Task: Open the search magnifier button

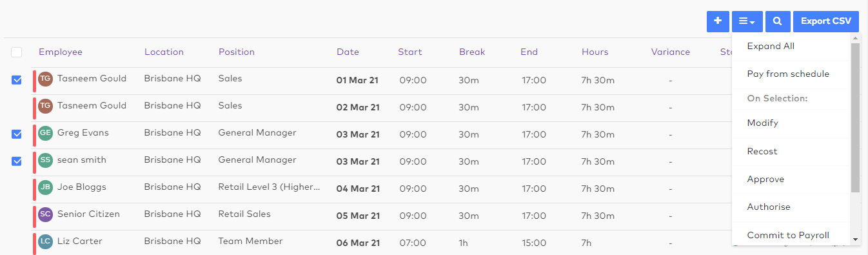Action: click(778, 21)
